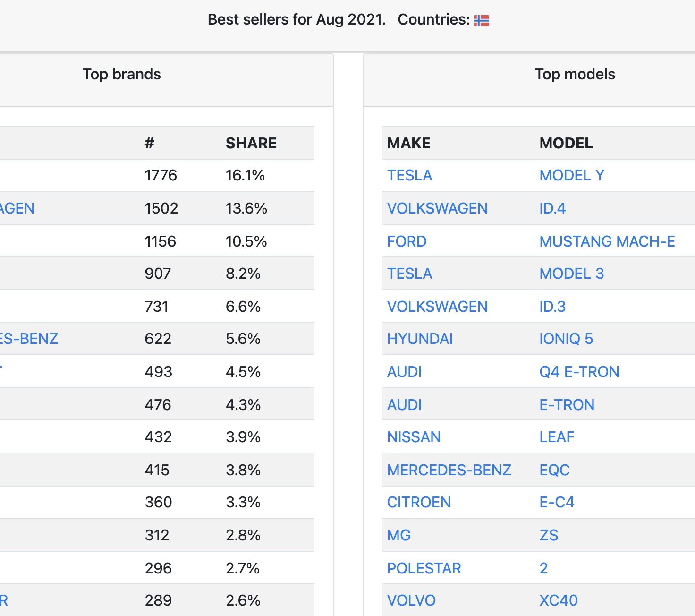Open the TESLA make link in Model Y row
This screenshot has width=695, height=616.
click(x=409, y=175)
